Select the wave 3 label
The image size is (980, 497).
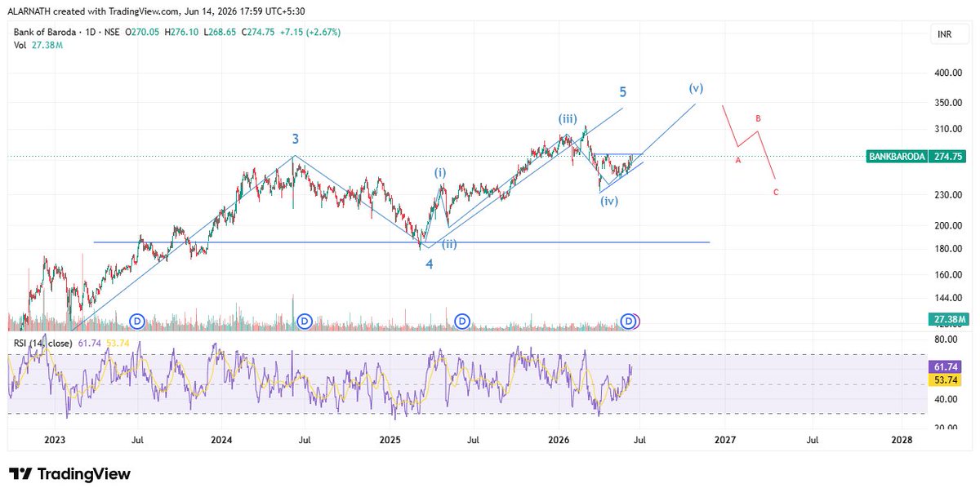point(294,140)
